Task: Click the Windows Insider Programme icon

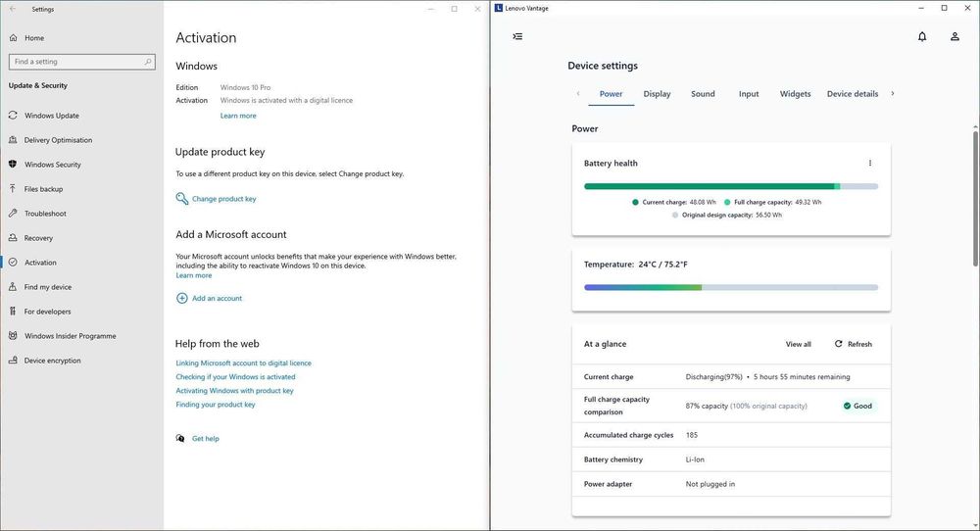Action: [13, 335]
